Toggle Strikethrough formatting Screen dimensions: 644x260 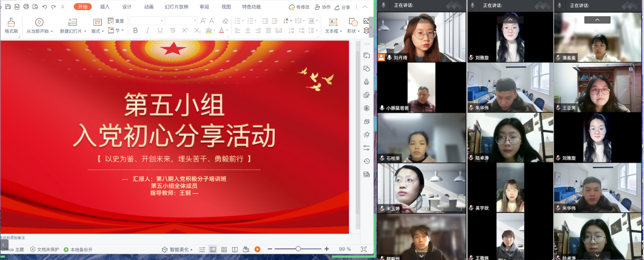pos(172,30)
